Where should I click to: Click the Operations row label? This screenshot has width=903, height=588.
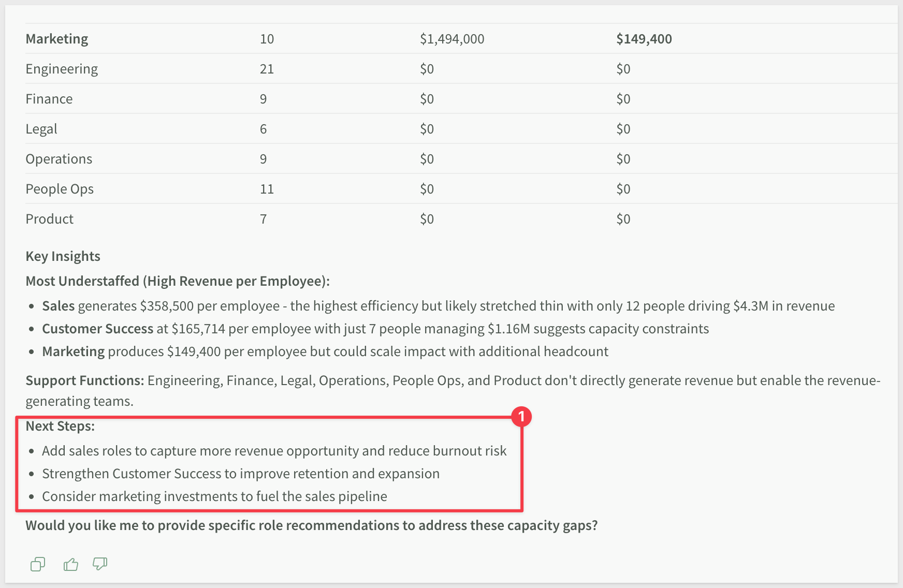[59, 159]
